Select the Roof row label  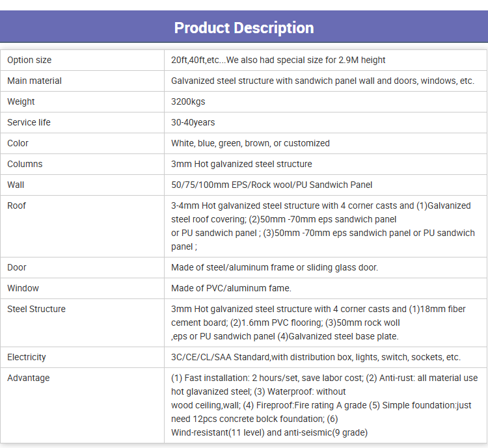pos(16,205)
